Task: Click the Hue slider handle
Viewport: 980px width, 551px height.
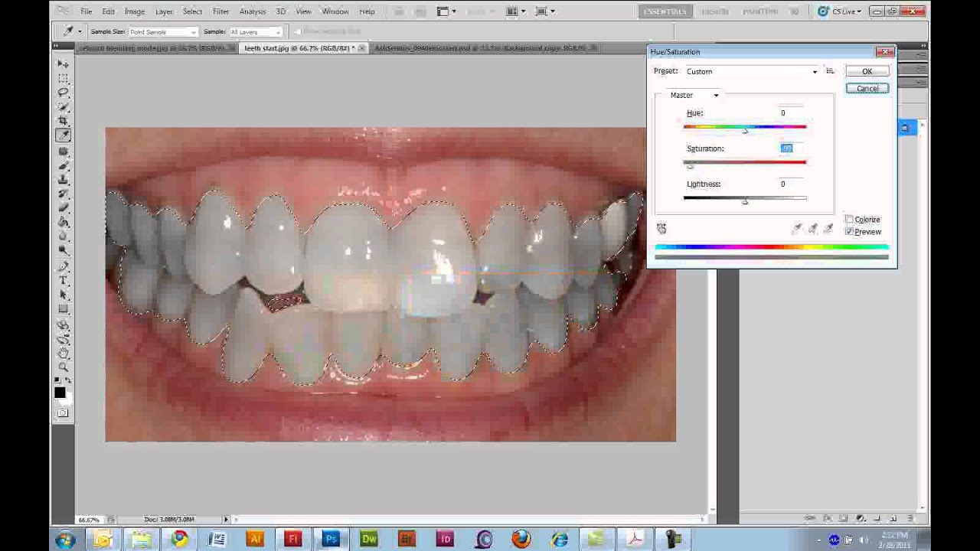Action: pos(745,131)
